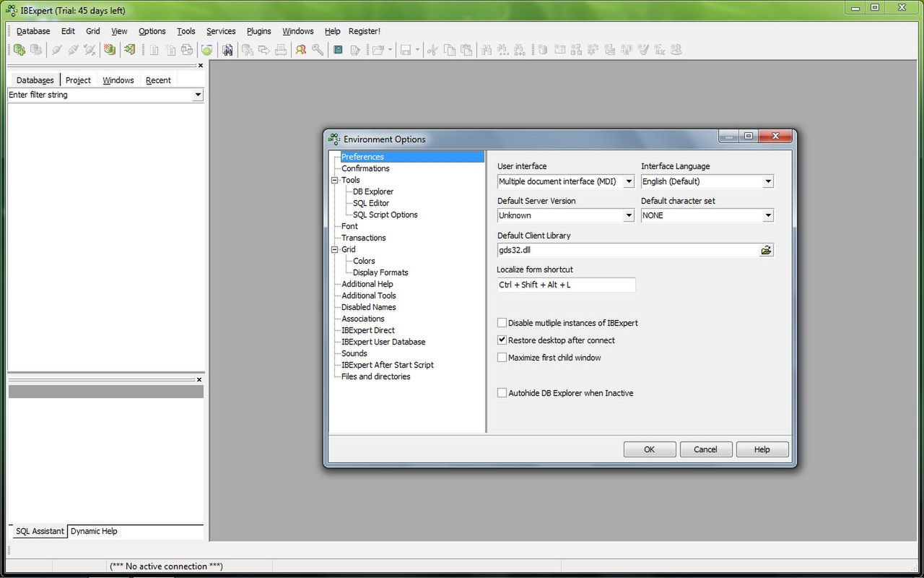Click the Unregister Database toolbar icon
Image resolution: width=924 pixels, height=578 pixels.
coord(36,50)
